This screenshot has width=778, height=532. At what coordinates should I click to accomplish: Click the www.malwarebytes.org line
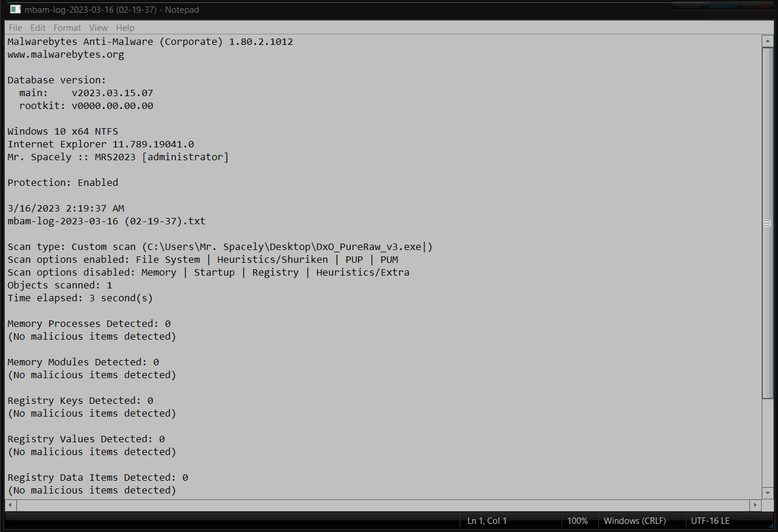(x=66, y=55)
